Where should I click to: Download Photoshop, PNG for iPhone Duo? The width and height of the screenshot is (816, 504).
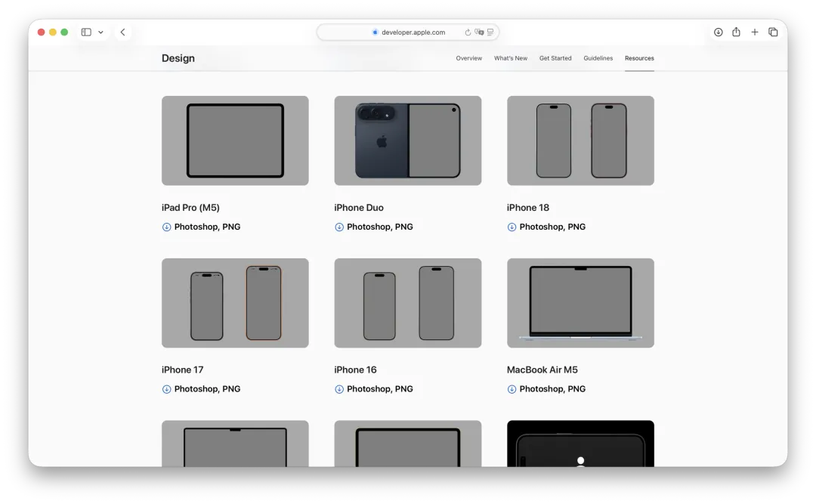pos(380,227)
